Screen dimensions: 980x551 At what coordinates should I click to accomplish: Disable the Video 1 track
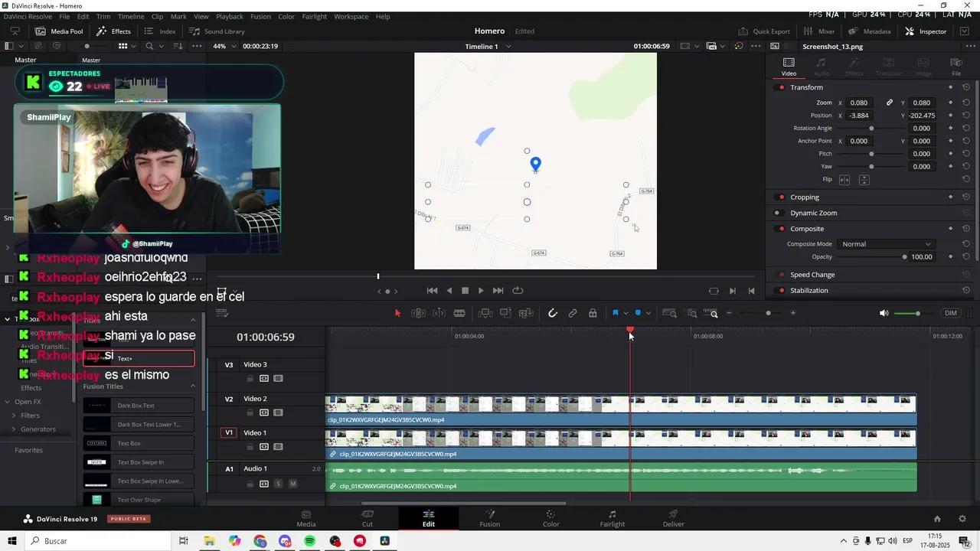[279, 446]
